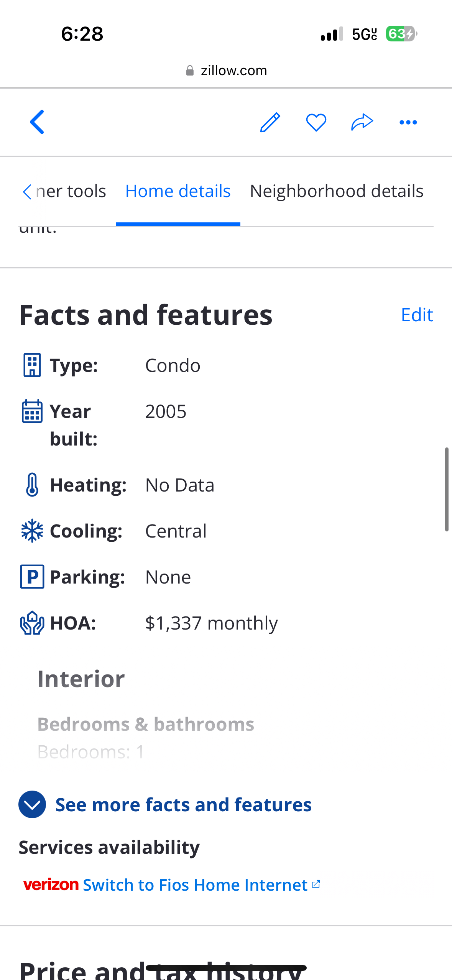Viewport: 452px width, 980px height.
Task: Tap the Cooling snowflake icon
Action: pos(32,531)
